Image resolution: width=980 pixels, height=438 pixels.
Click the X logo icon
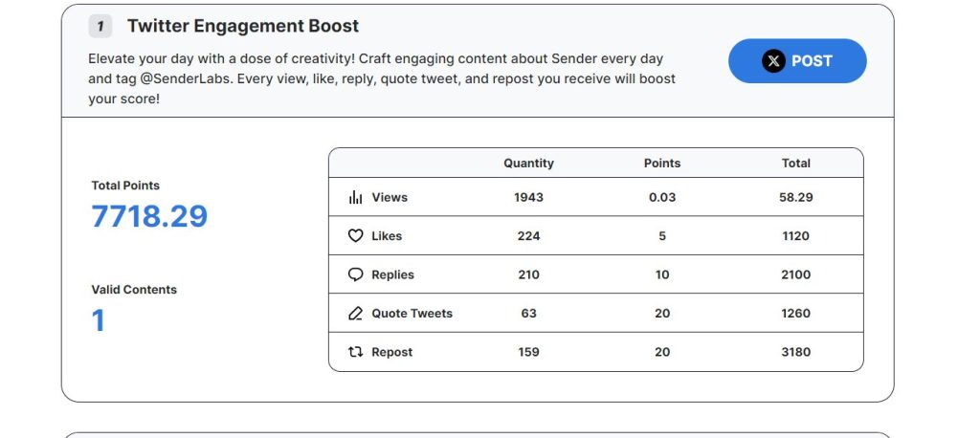click(x=773, y=61)
